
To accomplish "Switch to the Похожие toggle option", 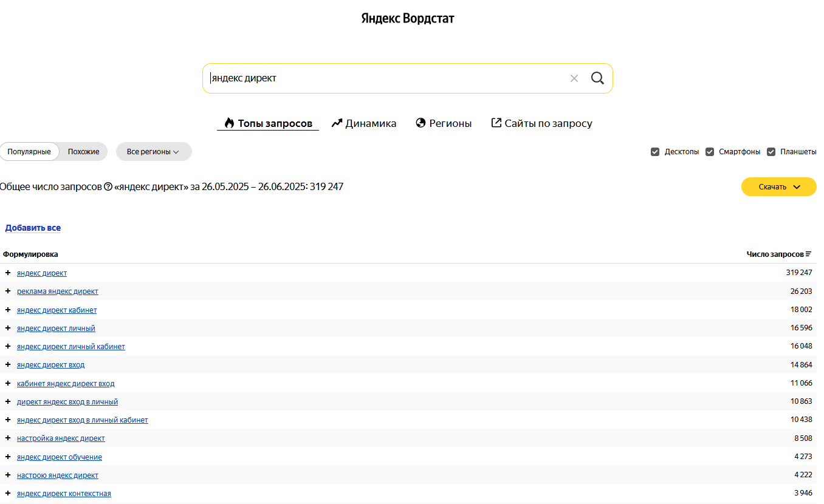I will [x=84, y=152].
